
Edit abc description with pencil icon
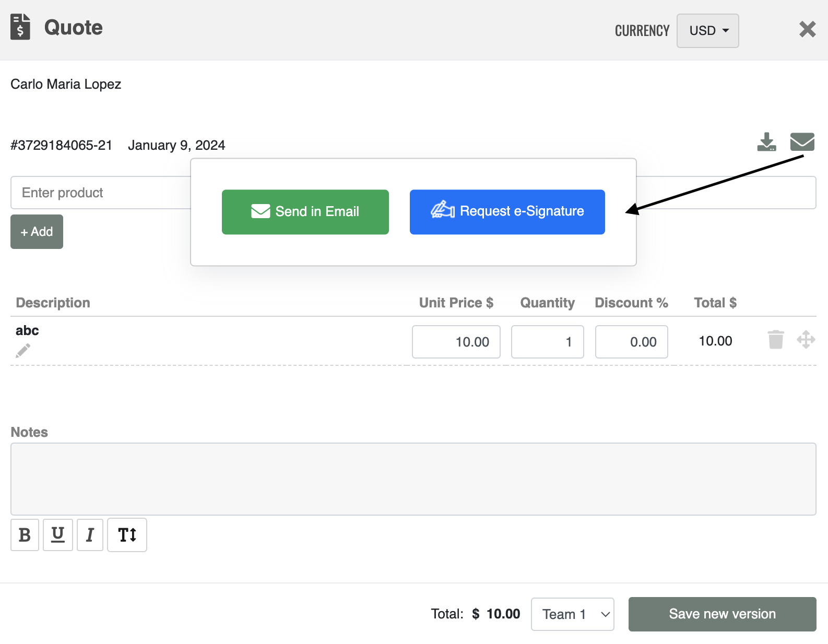pyautogui.click(x=23, y=351)
